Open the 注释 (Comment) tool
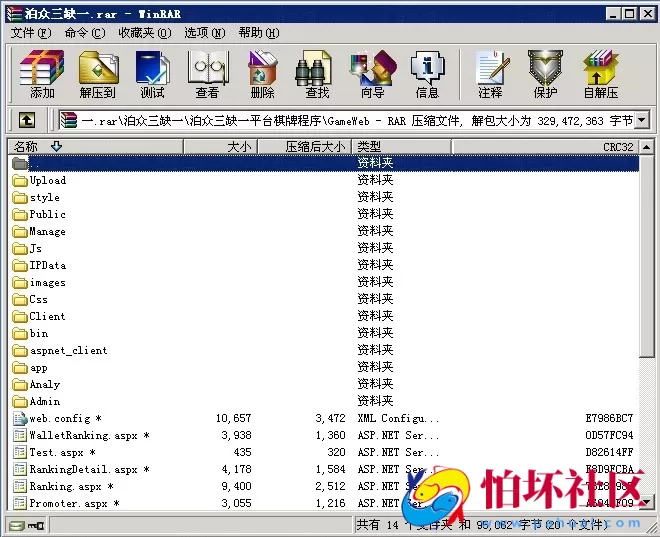Viewport: 660px width, 537px height. (491, 74)
